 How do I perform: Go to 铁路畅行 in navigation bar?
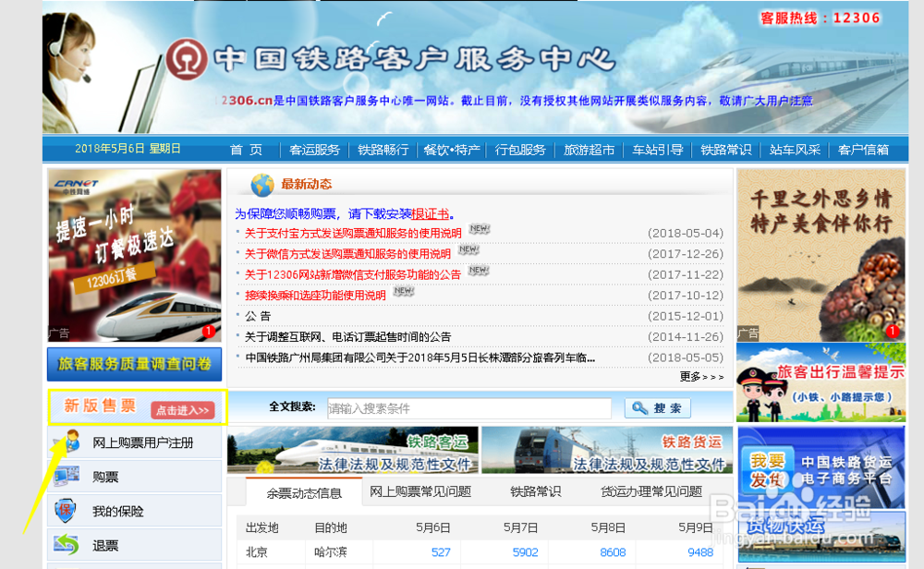pyautogui.click(x=383, y=150)
